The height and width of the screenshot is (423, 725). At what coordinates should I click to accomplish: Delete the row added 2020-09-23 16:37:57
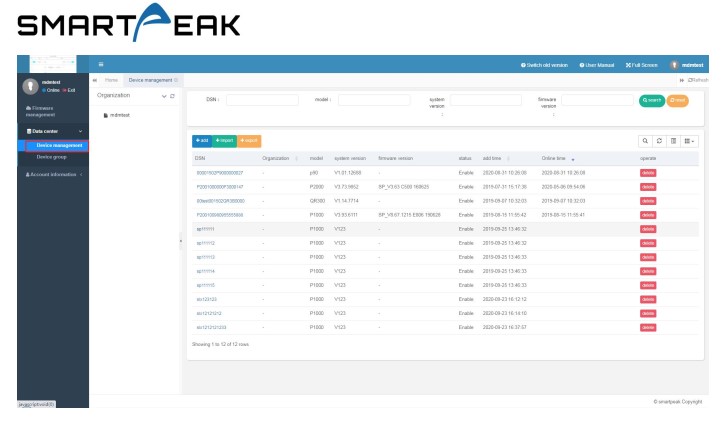pos(648,327)
